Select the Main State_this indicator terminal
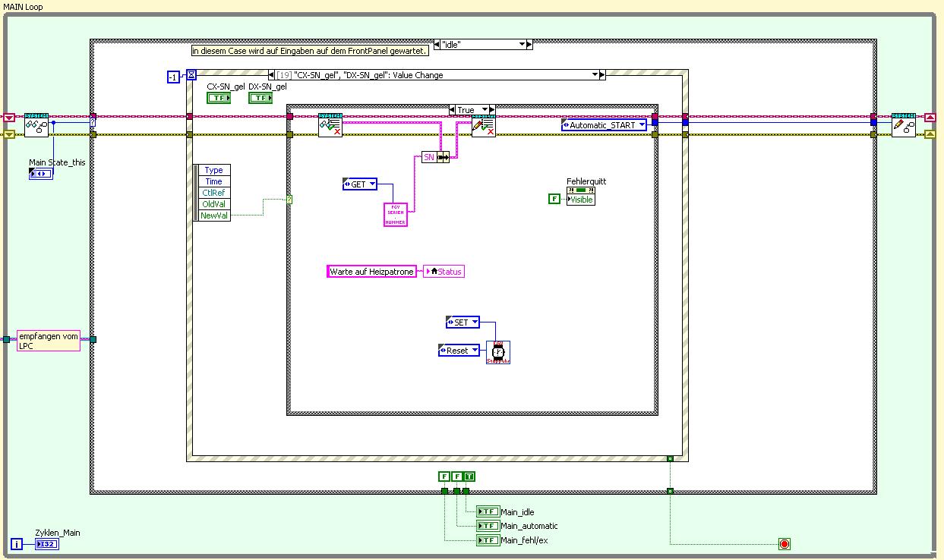This screenshot has height=560, width=944. click(x=40, y=174)
